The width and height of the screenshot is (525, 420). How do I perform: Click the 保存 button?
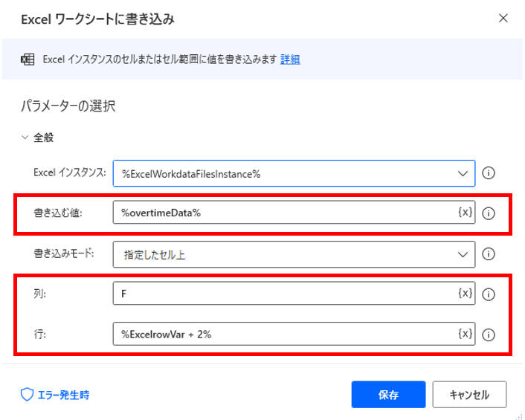click(388, 394)
